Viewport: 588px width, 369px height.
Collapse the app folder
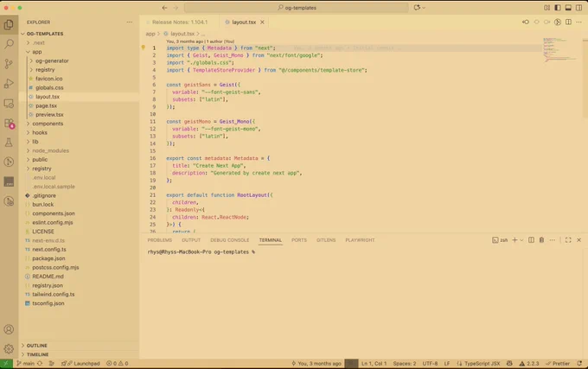pyautogui.click(x=36, y=52)
